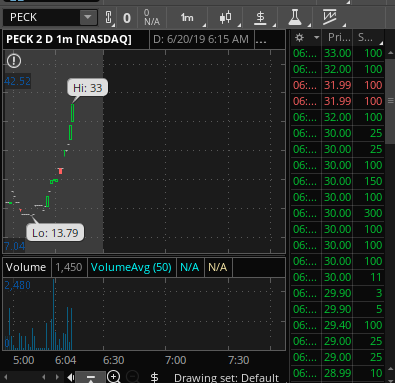Image resolution: width=395 pixels, height=383 pixels.
Task: Click the 7.04 price axis label
Action: [14, 246]
